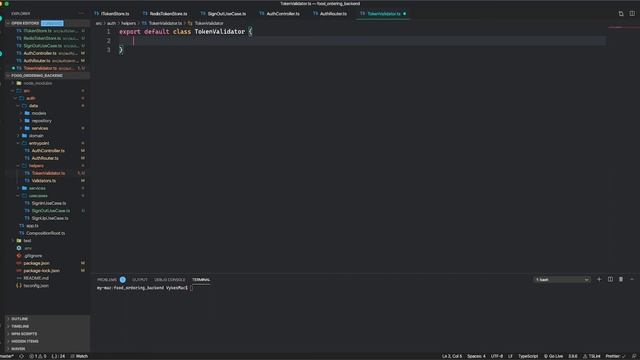640x360 pixels.
Task: Expand the repository folder
Action: [x=42, y=121]
